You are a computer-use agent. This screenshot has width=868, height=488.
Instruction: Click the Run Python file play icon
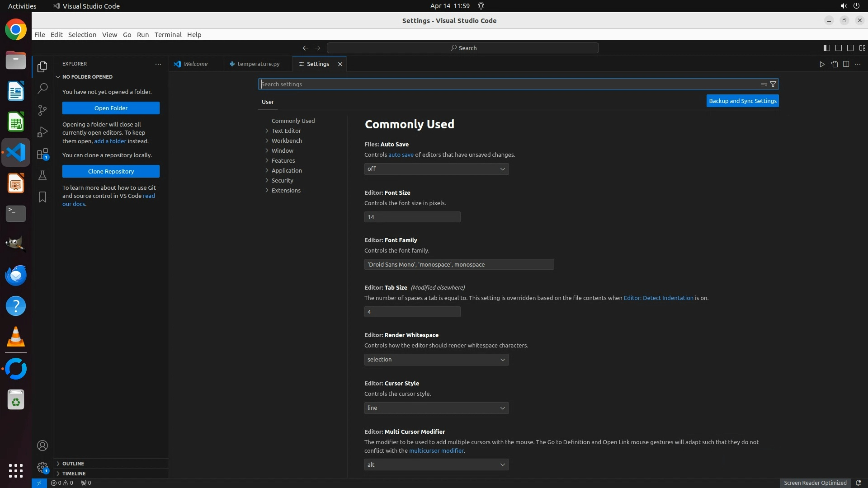[x=822, y=64]
